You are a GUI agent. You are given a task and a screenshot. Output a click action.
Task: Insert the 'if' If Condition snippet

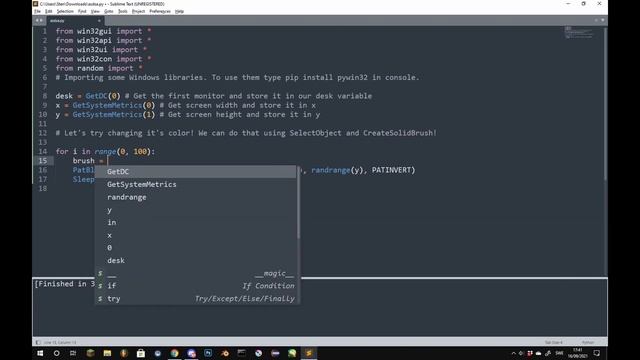coord(196,286)
